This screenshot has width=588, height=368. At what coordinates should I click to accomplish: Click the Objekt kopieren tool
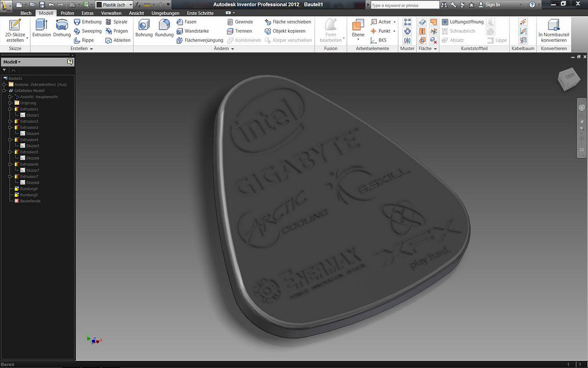(x=285, y=31)
